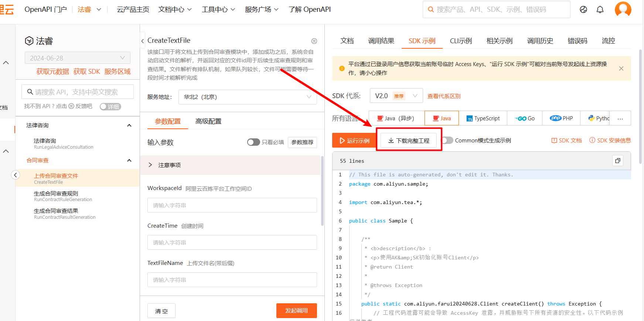Select the Java (异步) language tab
The image size is (644, 321).
[x=396, y=118]
